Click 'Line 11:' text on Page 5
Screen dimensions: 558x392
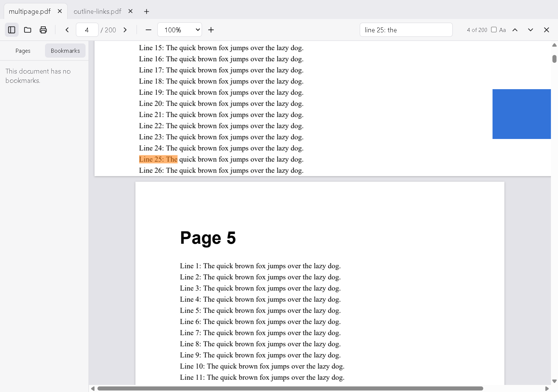(192, 378)
